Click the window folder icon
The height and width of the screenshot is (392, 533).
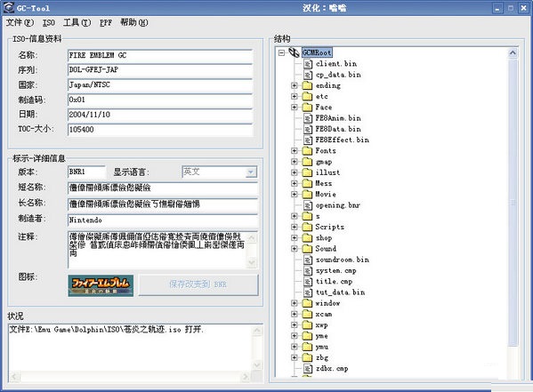[x=307, y=303]
